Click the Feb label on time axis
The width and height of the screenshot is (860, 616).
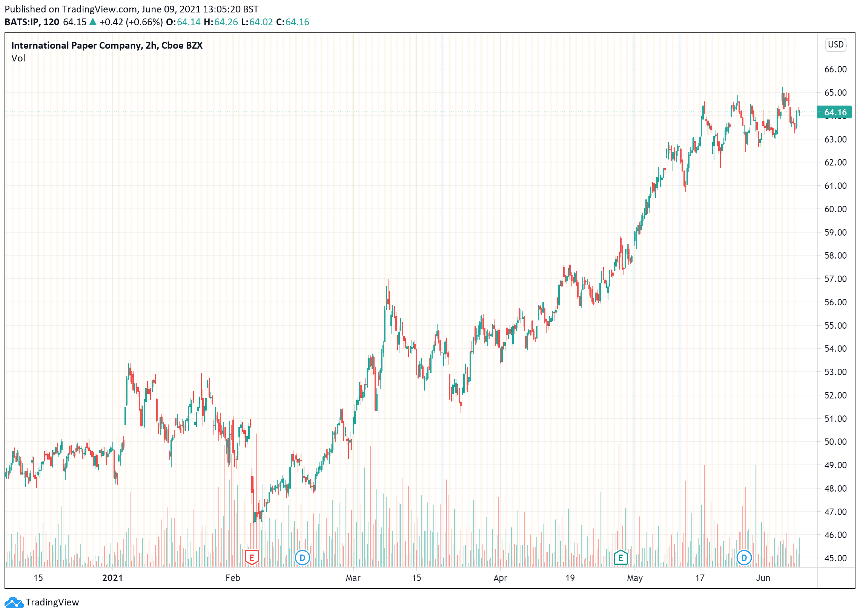tap(233, 578)
